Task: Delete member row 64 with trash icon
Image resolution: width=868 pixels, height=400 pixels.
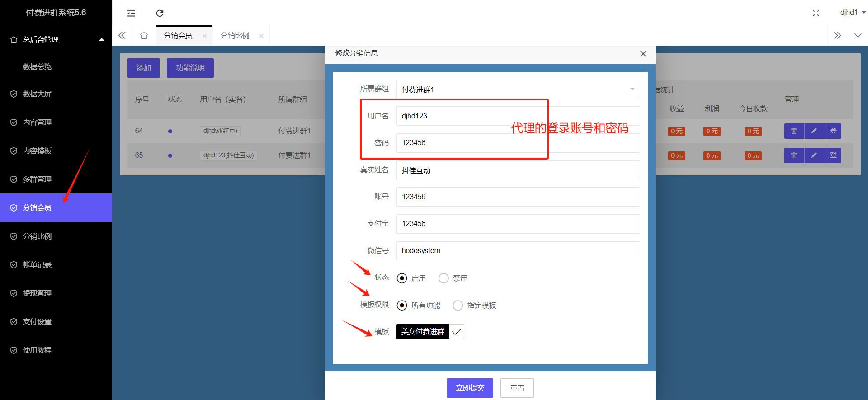Action: pyautogui.click(x=794, y=131)
